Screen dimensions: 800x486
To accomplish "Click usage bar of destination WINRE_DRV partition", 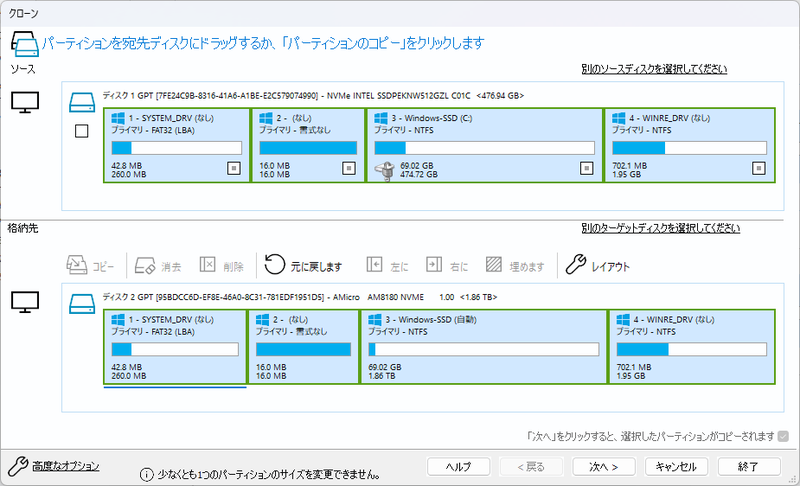I will (x=691, y=349).
